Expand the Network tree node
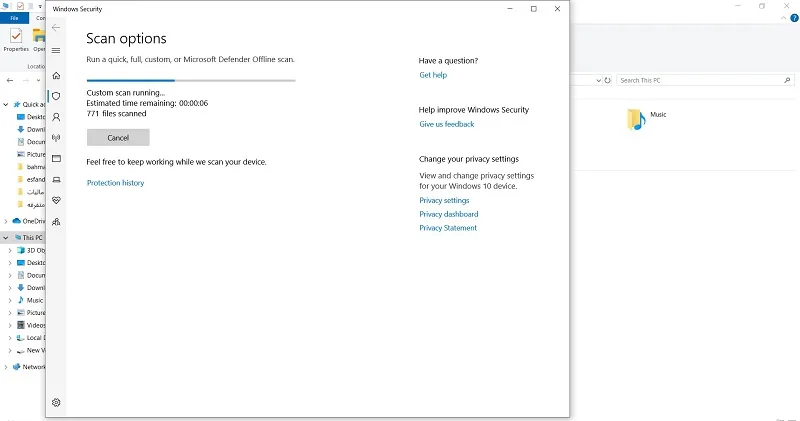 (6, 367)
